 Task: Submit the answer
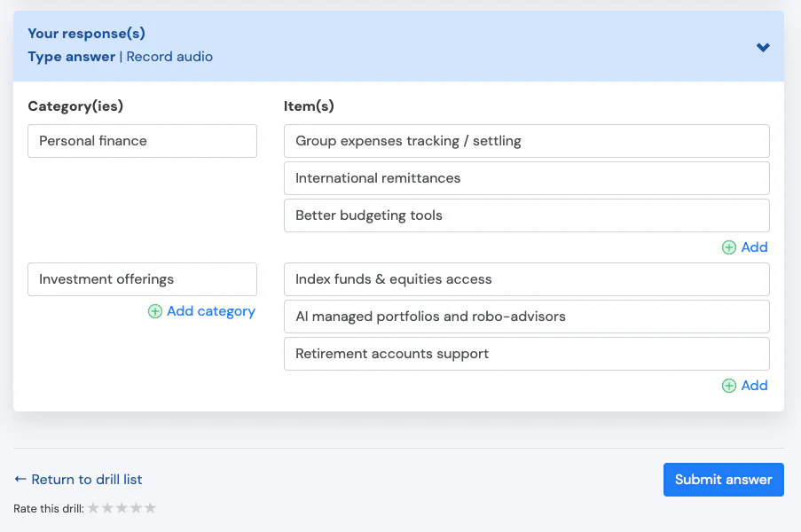point(723,480)
